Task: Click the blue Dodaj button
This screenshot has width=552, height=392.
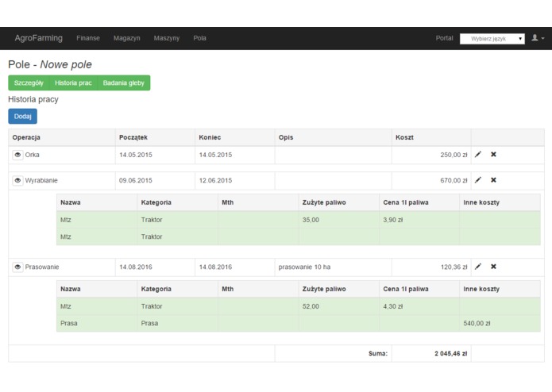Action: pyautogui.click(x=22, y=117)
